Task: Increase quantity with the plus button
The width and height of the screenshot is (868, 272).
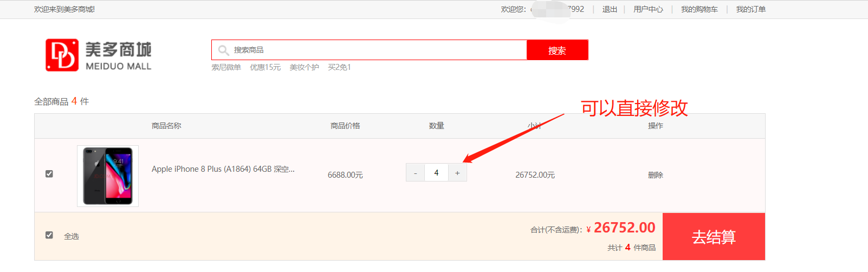Action: (x=457, y=173)
